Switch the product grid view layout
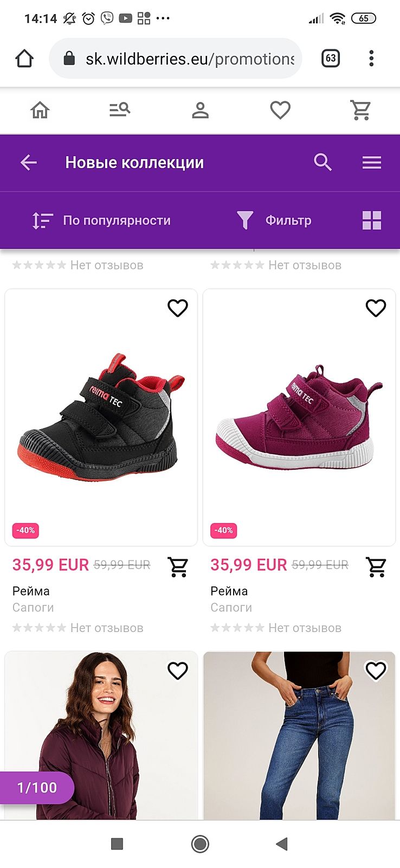This screenshot has width=400, height=868. pyautogui.click(x=372, y=221)
